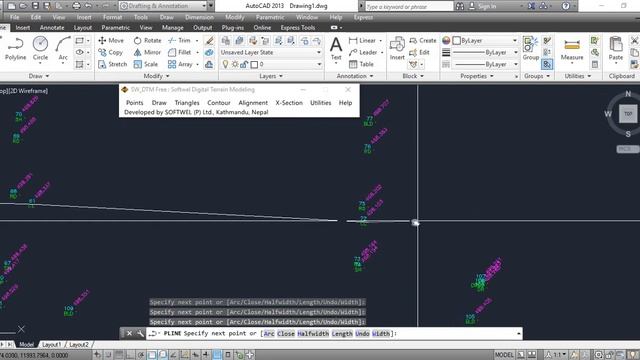Viewport: 640px width, 360px height.
Task: Toggle the layer freeze sun icon
Action: pos(235,64)
